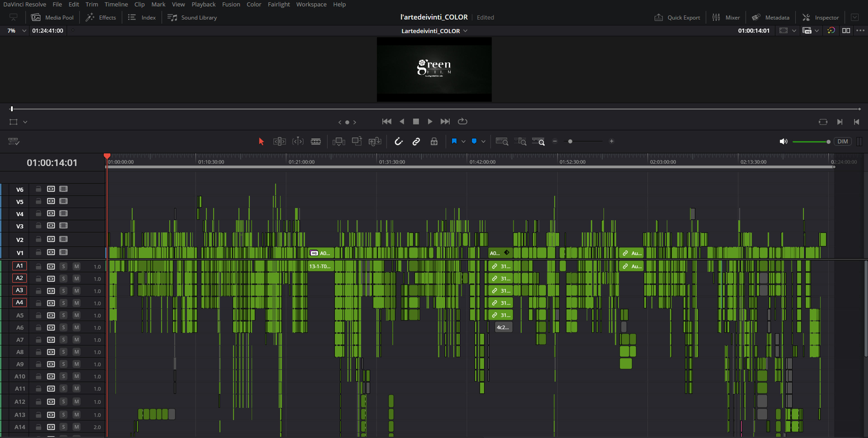Click the Replace Clip icon

pos(375,141)
